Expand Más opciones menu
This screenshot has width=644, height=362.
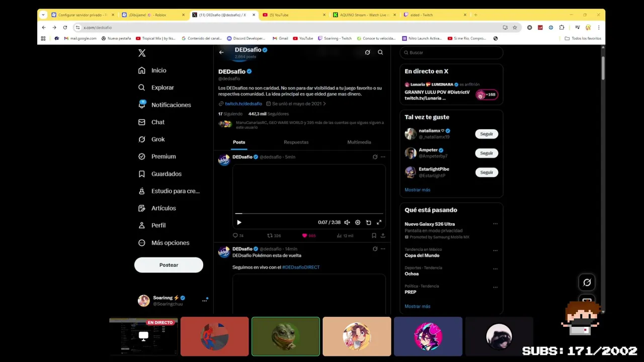click(x=164, y=243)
